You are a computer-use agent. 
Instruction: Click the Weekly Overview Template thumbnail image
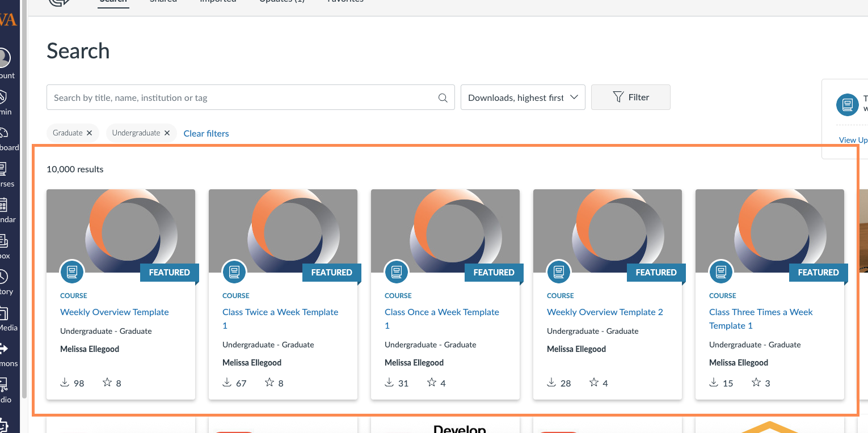coord(121,231)
